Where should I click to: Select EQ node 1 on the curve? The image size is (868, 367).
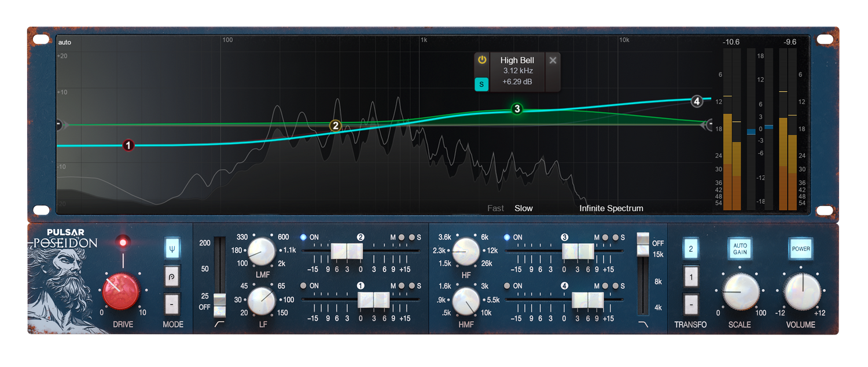(128, 145)
